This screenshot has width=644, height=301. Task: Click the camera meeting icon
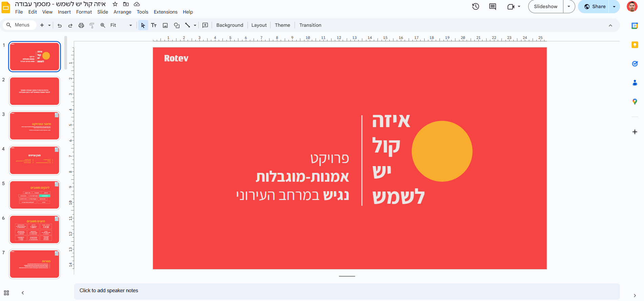click(x=511, y=6)
